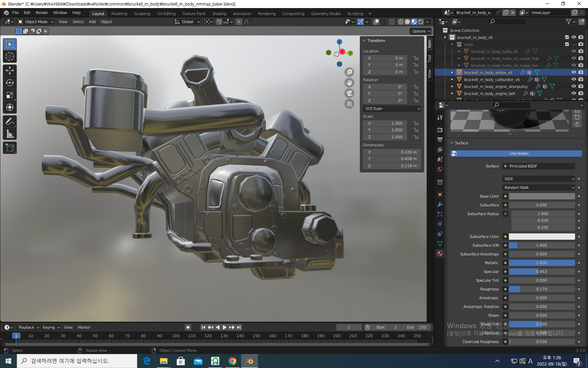Open the Object Mode dropdown
Image resolution: width=588 pixels, height=368 pixels.
(x=36, y=22)
